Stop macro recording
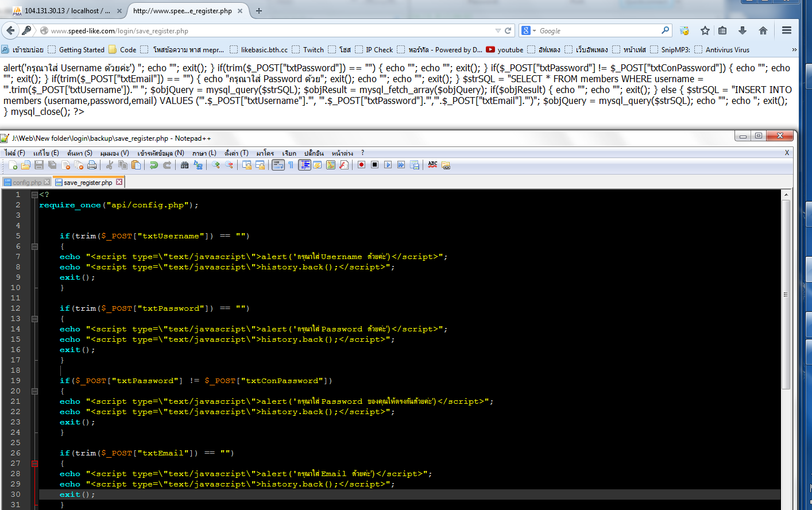The image size is (812, 510). (x=374, y=165)
